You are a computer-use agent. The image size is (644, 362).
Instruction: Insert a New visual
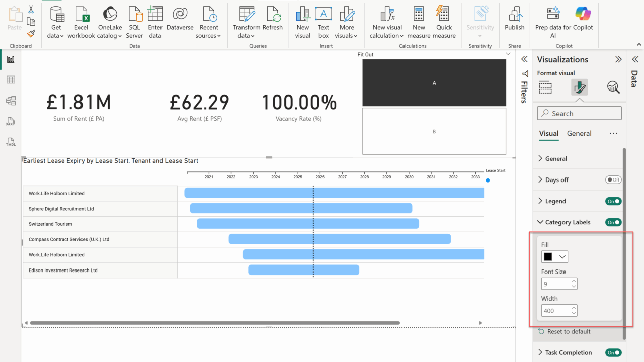tap(303, 23)
